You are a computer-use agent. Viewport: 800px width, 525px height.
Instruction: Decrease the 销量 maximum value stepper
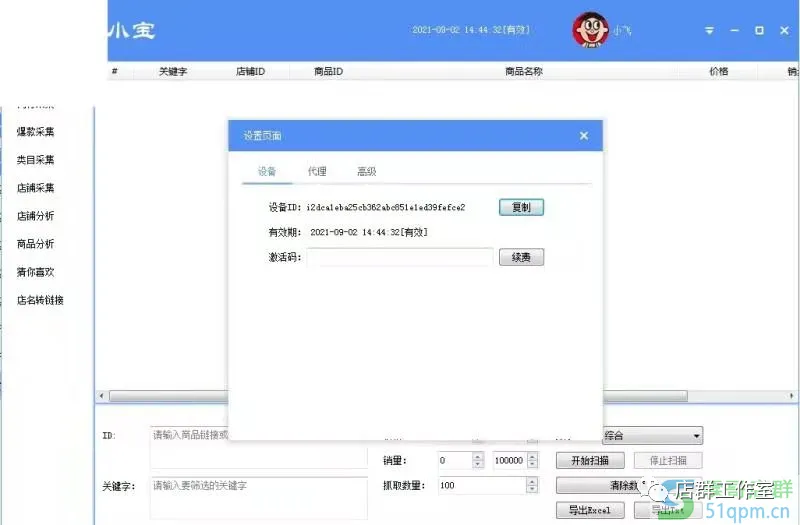[x=533, y=465]
